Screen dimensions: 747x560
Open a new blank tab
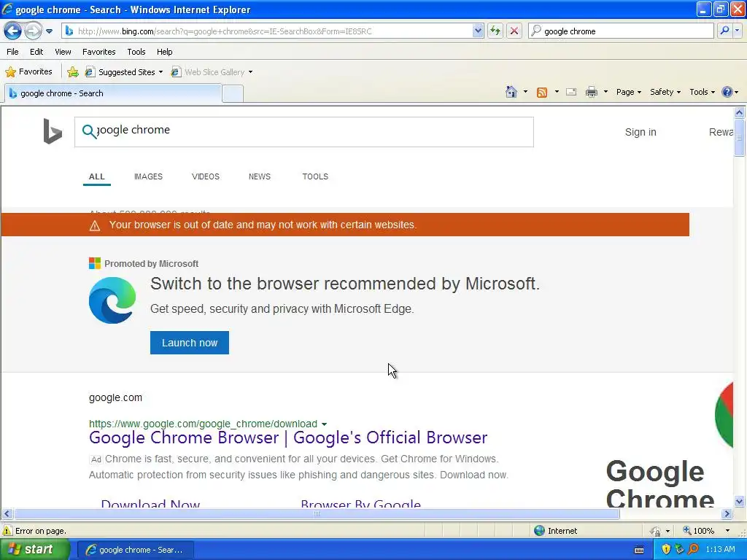[233, 94]
